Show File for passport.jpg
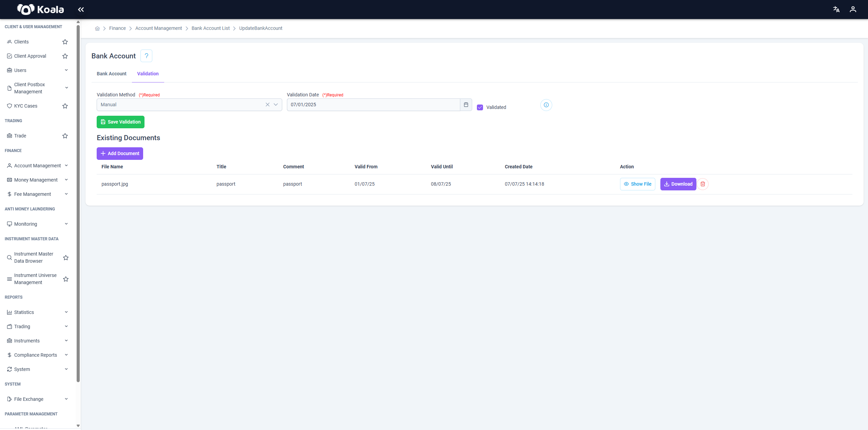The width and height of the screenshot is (868, 430). click(637, 184)
